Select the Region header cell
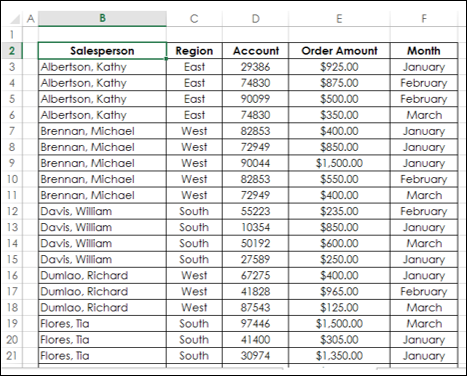 point(194,51)
